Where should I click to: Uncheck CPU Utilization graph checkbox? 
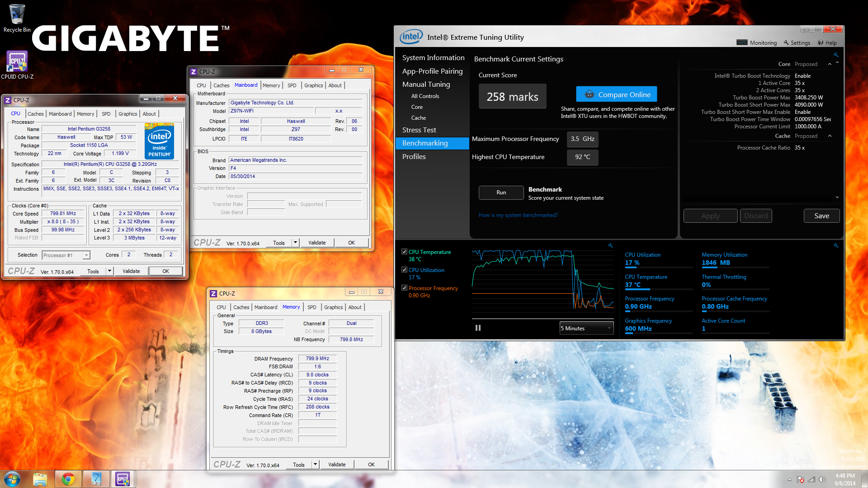click(x=404, y=270)
